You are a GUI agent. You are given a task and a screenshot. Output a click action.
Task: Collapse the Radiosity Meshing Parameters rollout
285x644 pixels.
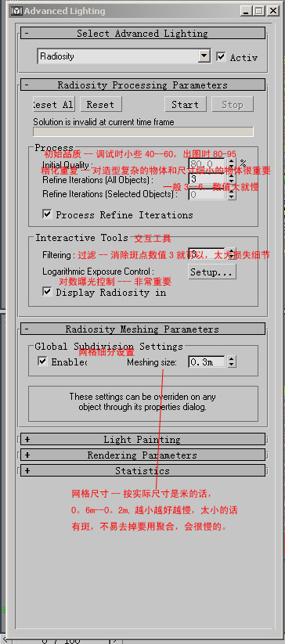pos(143,329)
